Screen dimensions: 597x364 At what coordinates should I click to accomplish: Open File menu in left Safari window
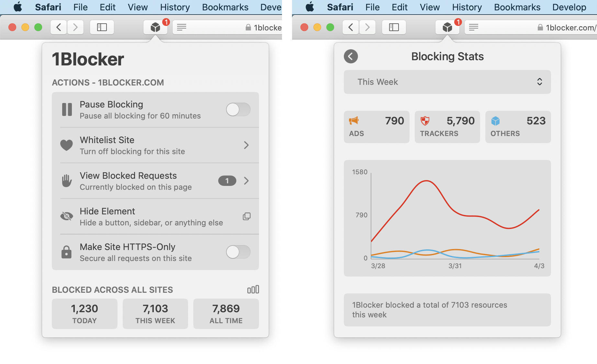click(x=81, y=7)
